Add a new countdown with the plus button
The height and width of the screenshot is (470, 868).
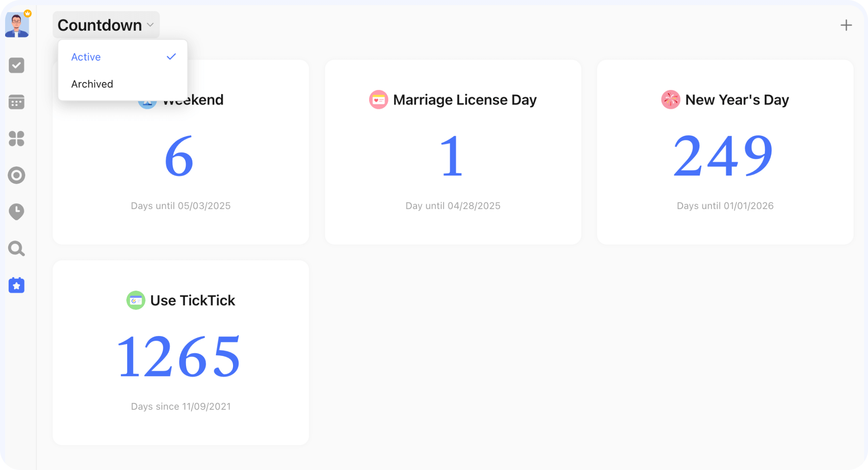(846, 25)
